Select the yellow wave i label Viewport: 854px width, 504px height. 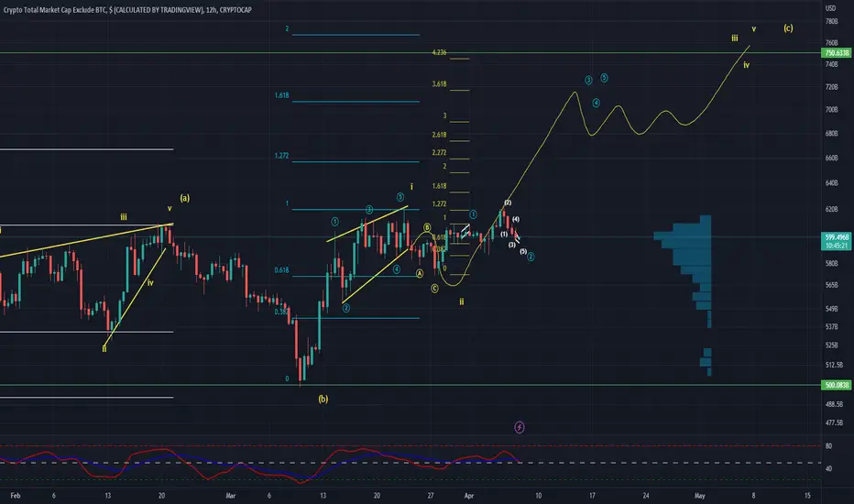[x=411, y=187]
